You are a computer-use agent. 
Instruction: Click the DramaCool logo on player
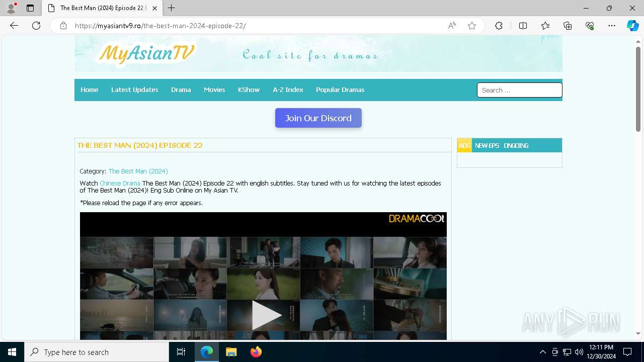click(x=417, y=218)
